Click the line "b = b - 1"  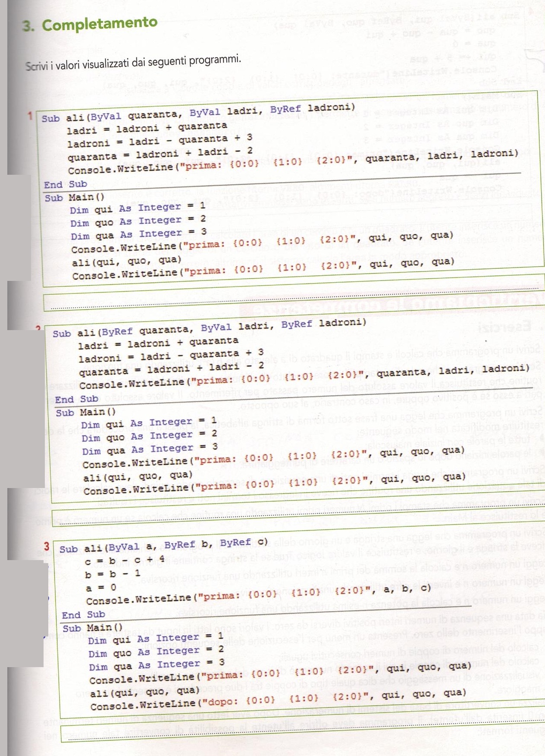coord(113,574)
